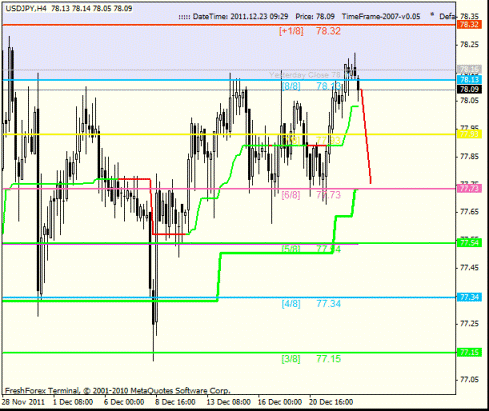Screen dimensions: 489x411
Task: Click the 77.25 price scale label
Action: pos(469,324)
